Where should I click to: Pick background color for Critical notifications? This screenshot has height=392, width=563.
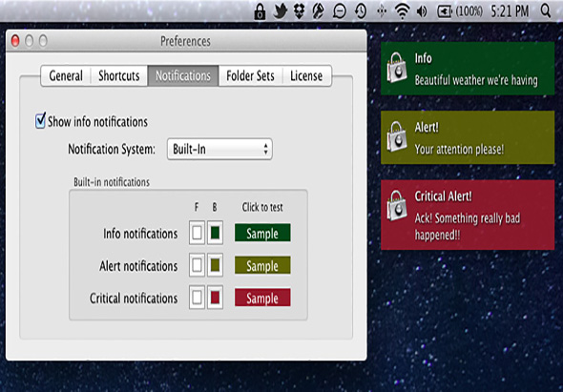point(215,298)
